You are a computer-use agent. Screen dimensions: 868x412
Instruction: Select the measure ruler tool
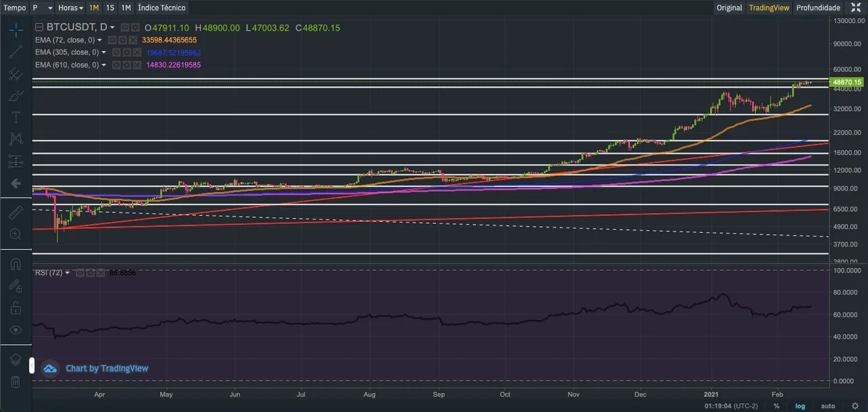tap(16, 212)
